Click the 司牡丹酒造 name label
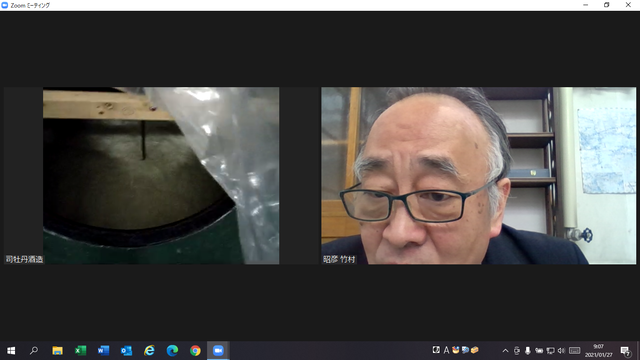Screen dimensions: 640x360 pos(24,259)
